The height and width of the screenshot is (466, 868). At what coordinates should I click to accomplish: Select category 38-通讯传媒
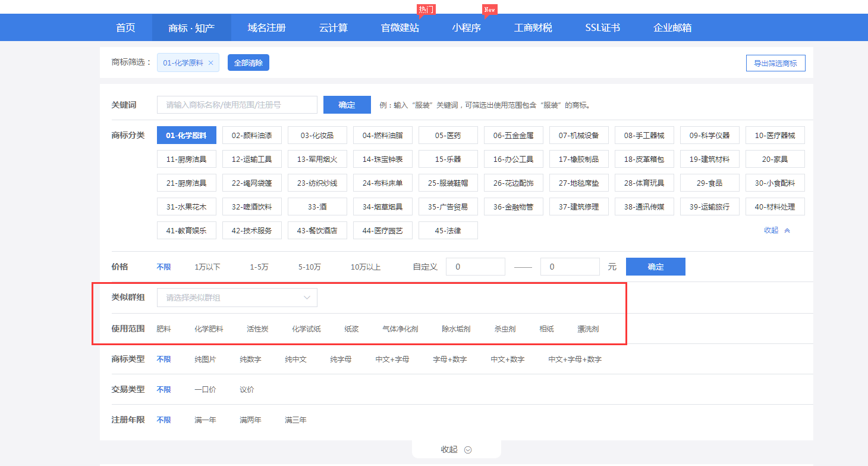coord(644,207)
